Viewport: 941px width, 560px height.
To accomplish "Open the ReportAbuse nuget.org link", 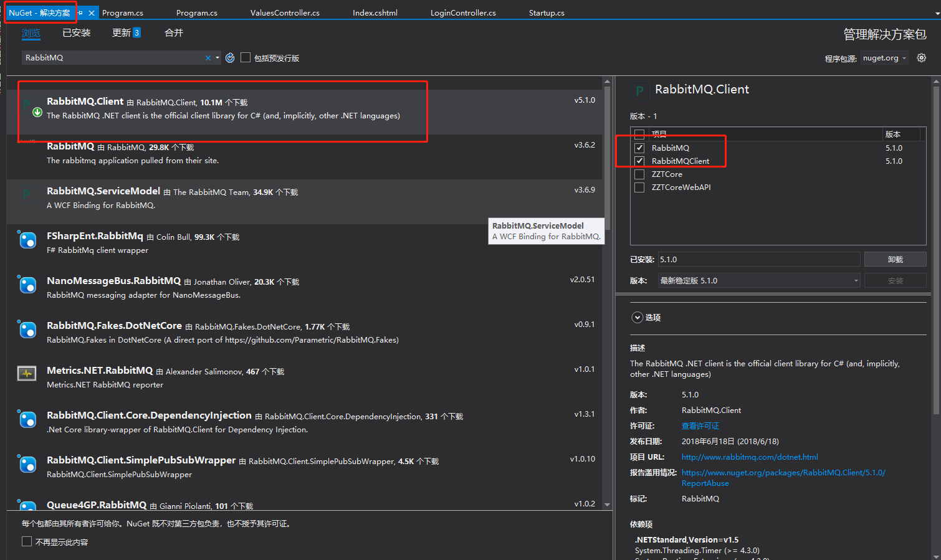I will (x=783, y=478).
